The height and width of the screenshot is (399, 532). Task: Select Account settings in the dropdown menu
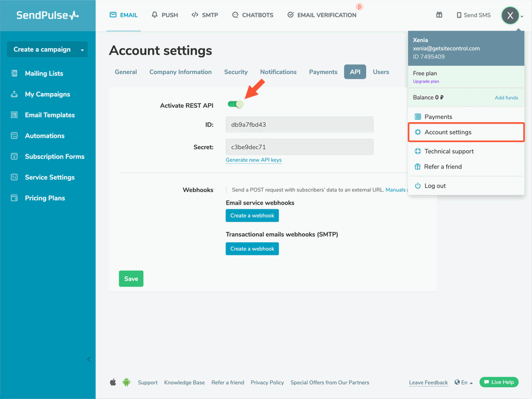(448, 132)
